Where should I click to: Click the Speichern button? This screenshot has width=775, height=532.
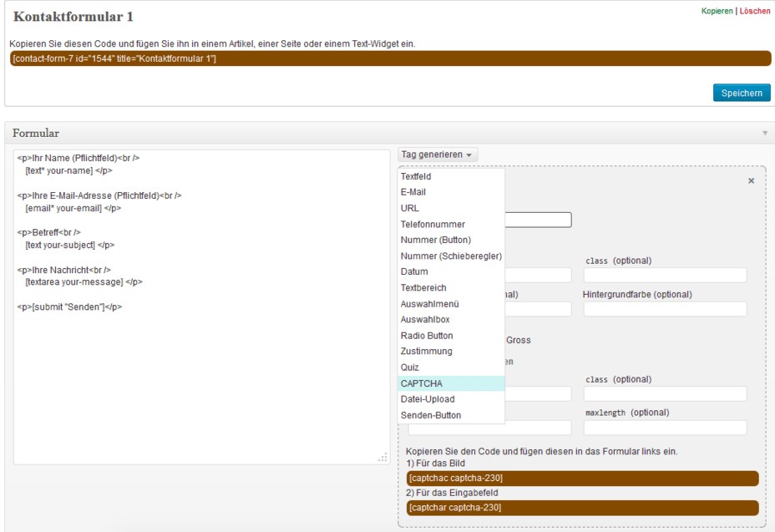pyautogui.click(x=742, y=93)
